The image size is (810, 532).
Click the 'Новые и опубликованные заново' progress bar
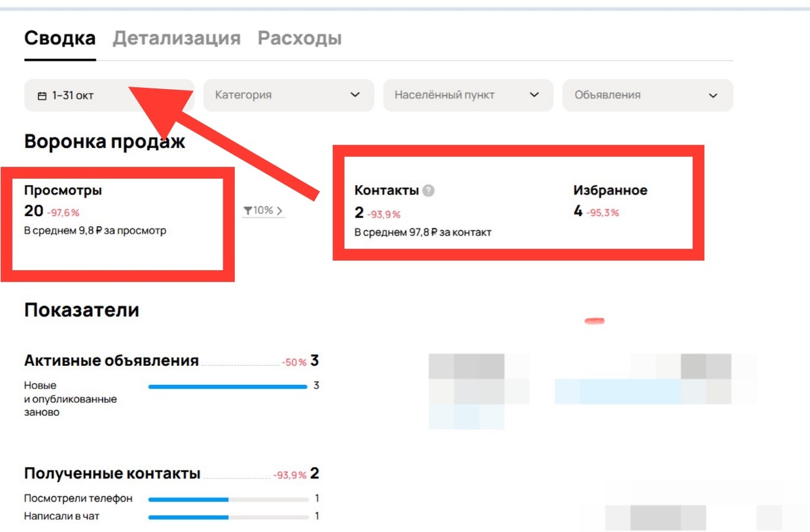(x=227, y=387)
